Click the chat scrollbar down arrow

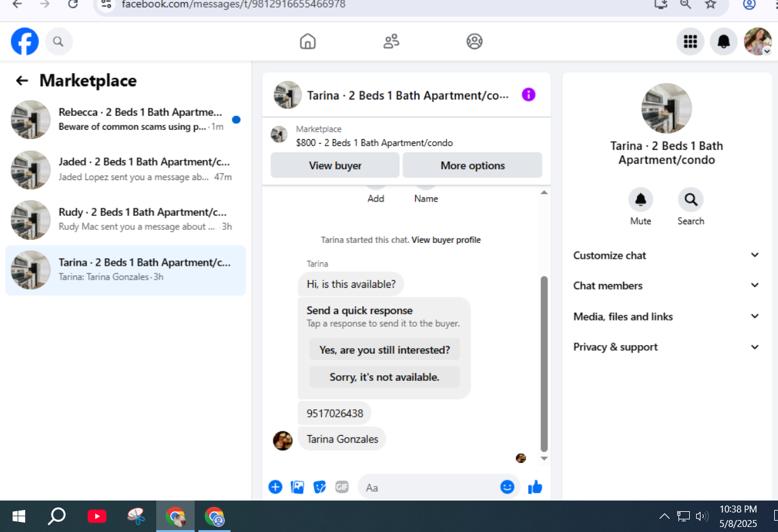click(544, 458)
